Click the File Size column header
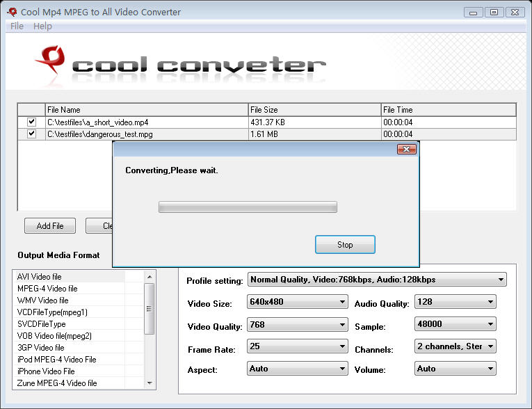The height and width of the screenshot is (409, 532). pyautogui.click(x=314, y=110)
